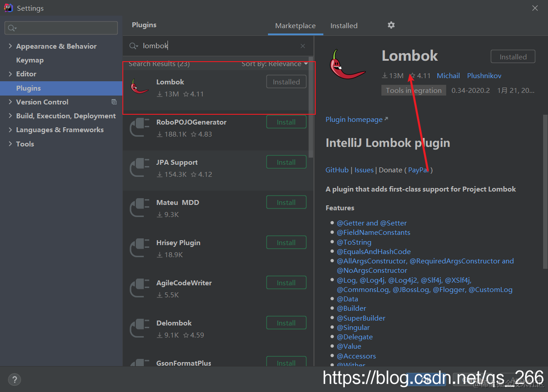Image resolution: width=548 pixels, height=392 pixels.
Task: Click the Search Results (23) label
Action: (x=159, y=64)
